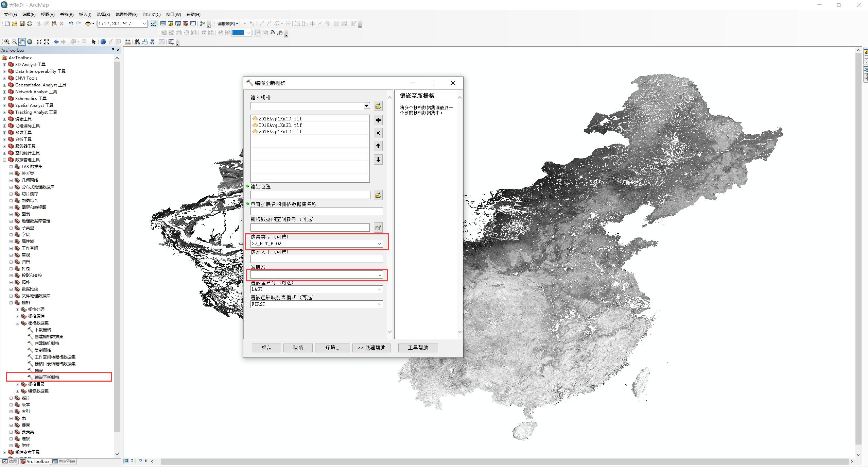Viewport: 868px width, 467px height.
Task: Select the Pan hand tool
Action: 22,42
